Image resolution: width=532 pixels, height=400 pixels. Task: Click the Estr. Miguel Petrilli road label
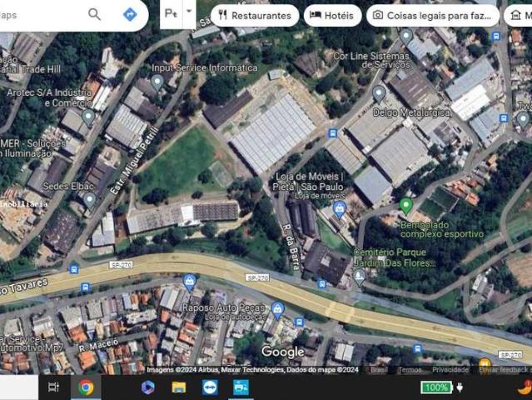(x=135, y=161)
